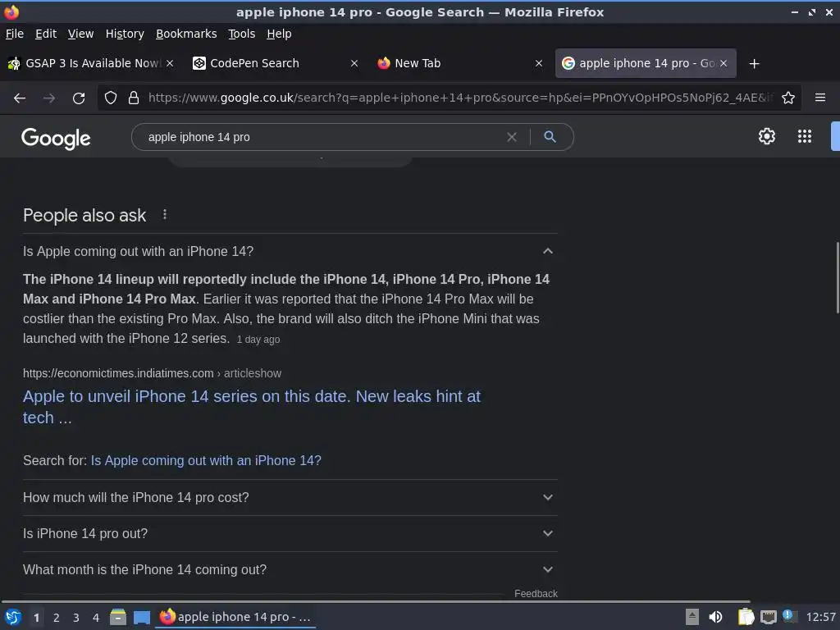
Task: Follow 'Is Apple coming out with an iPhone 14?' search link
Action: click(x=206, y=461)
